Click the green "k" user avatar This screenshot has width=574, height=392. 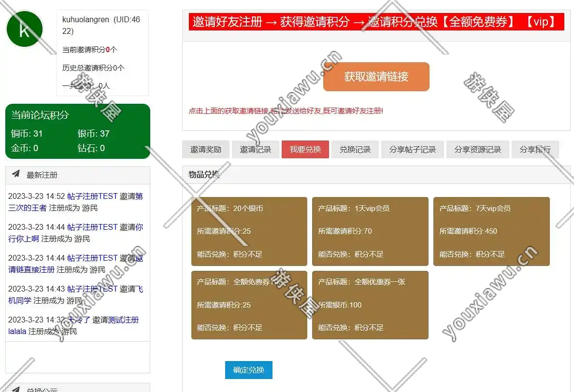tap(24, 29)
